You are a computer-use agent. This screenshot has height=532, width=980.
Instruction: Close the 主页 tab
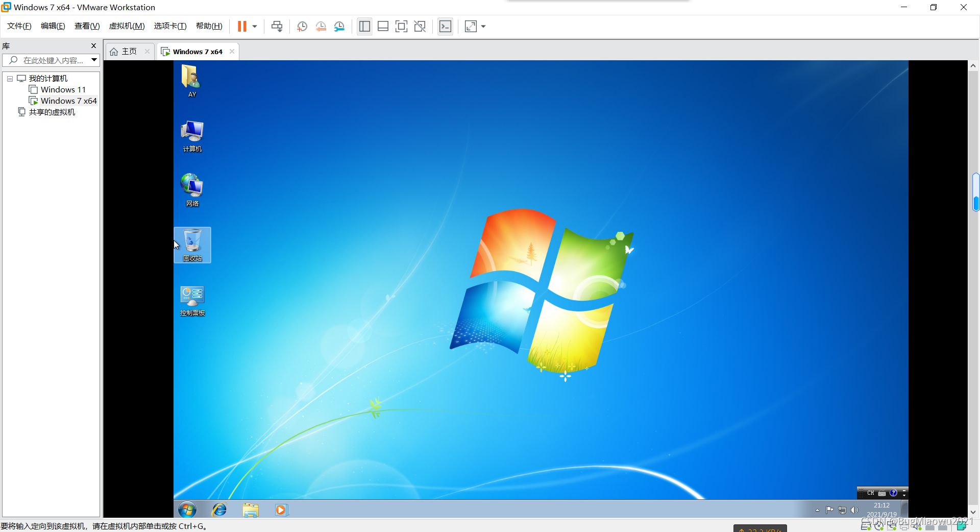click(147, 51)
